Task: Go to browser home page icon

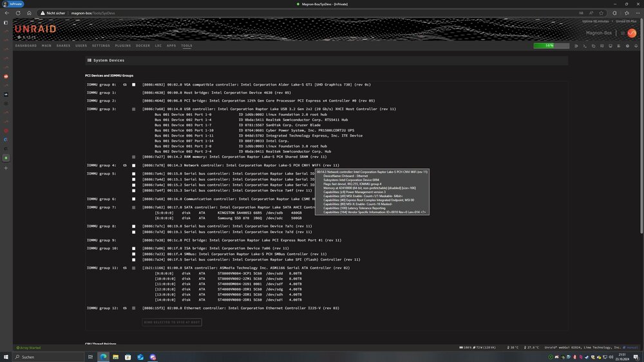Action: [x=29, y=13]
